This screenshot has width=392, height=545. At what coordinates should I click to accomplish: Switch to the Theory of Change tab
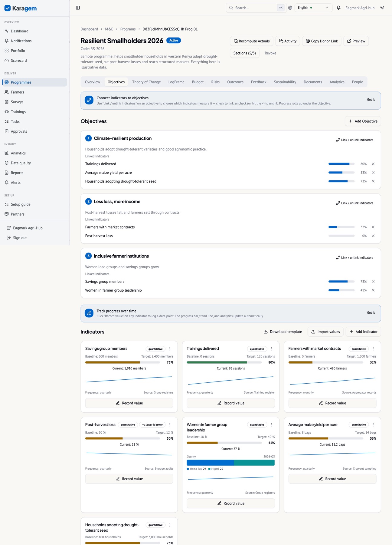click(x=146, y=82)
